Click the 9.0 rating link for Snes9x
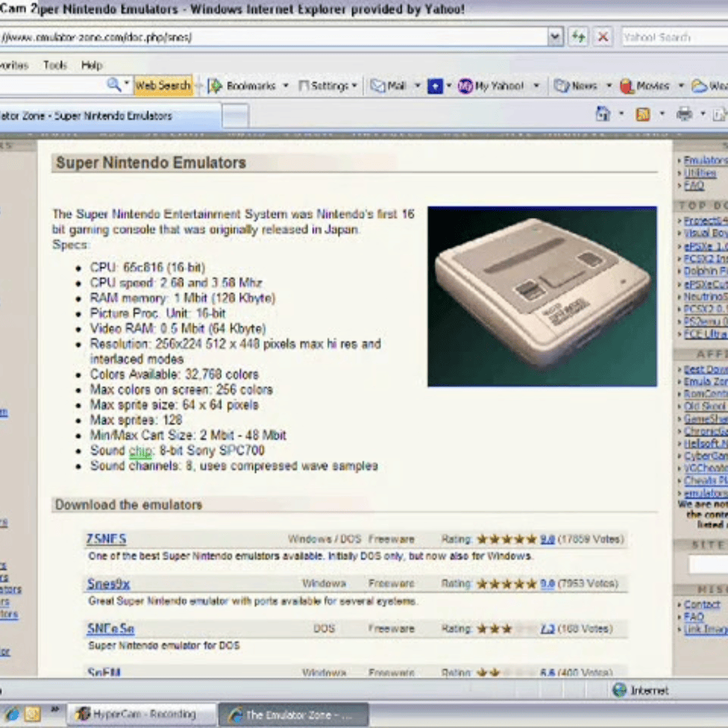728x728 pixels. click(547, 584)
